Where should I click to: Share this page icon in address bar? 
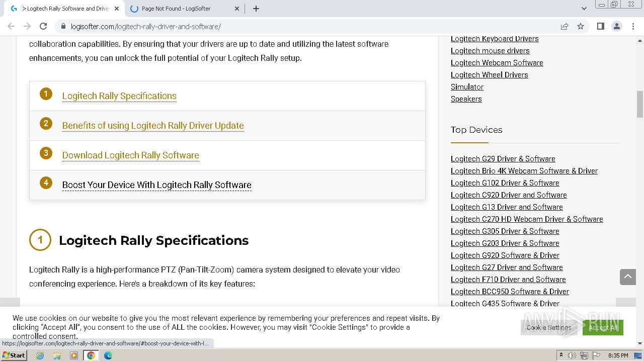click(x=565, y=26)
